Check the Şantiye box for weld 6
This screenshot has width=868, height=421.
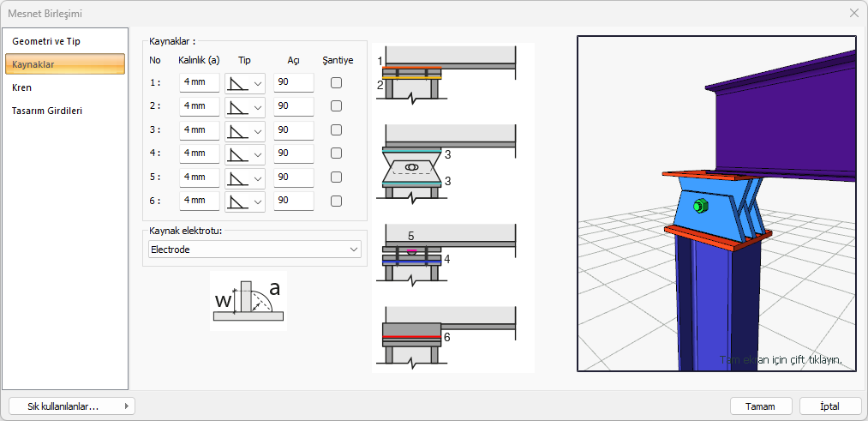(337, 201)
